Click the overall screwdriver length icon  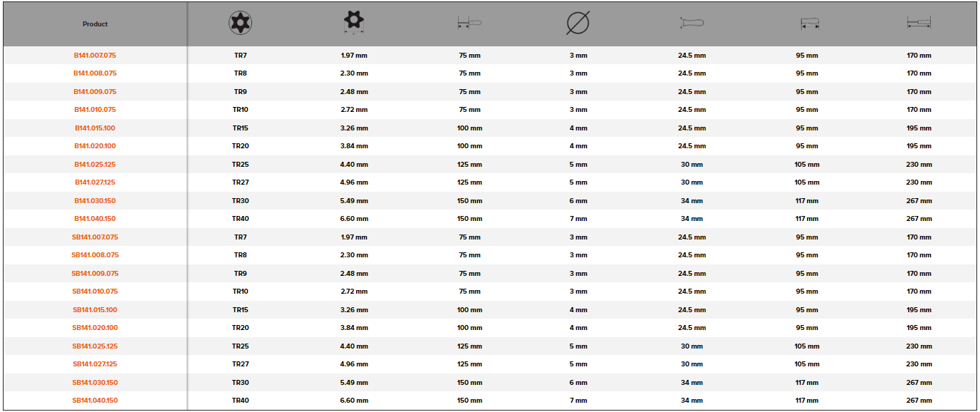tap(919, 24)
